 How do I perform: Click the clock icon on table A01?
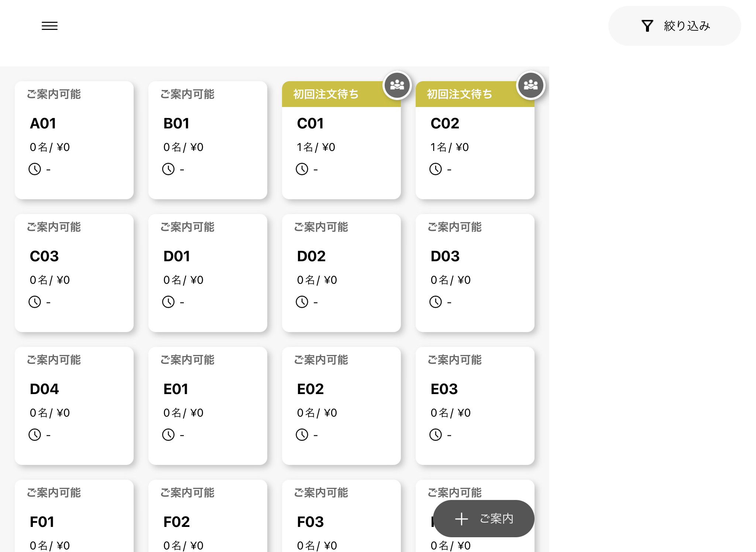coord(35,169)
